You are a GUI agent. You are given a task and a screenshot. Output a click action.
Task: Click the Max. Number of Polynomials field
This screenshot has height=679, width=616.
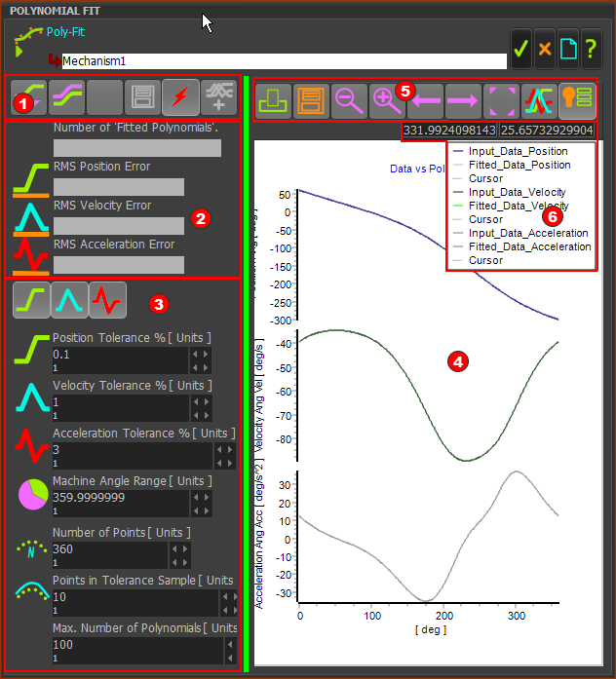point(137,650)
